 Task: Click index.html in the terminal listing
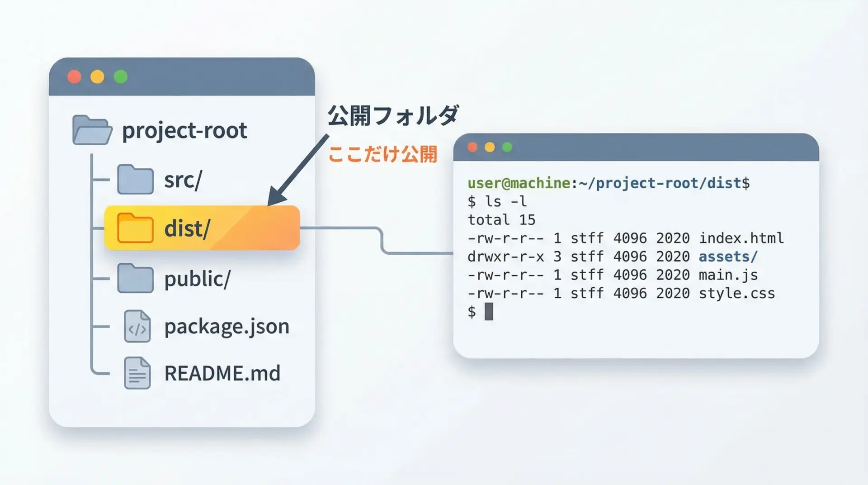(741, 238)
